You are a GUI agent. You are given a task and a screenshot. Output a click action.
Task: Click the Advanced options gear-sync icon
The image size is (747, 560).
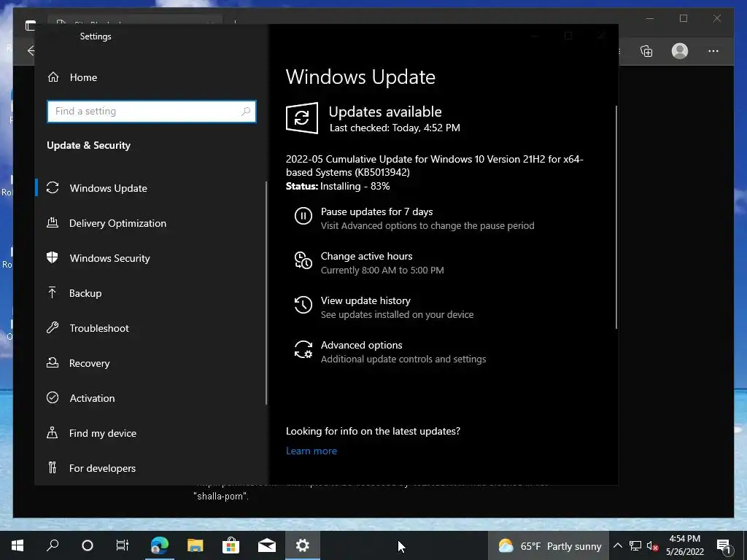[x=303, y=349]
